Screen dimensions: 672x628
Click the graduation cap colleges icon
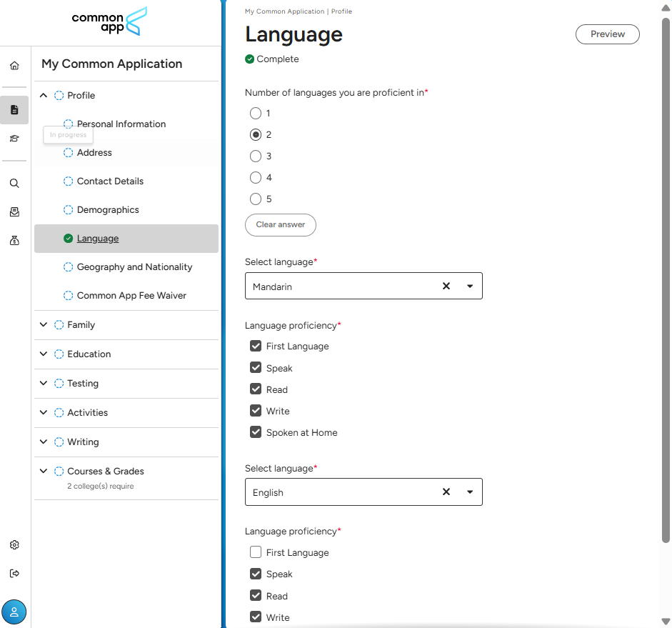[14, 139]
